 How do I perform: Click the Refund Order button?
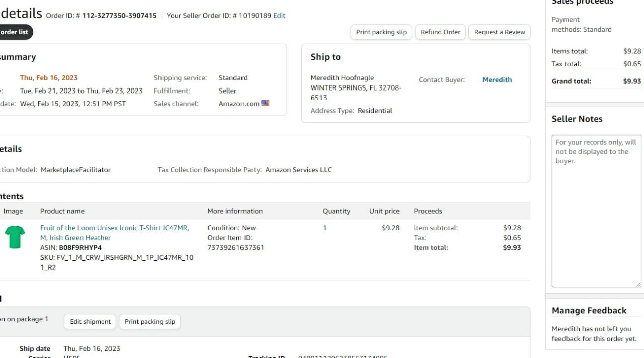[x=440, y=32]
